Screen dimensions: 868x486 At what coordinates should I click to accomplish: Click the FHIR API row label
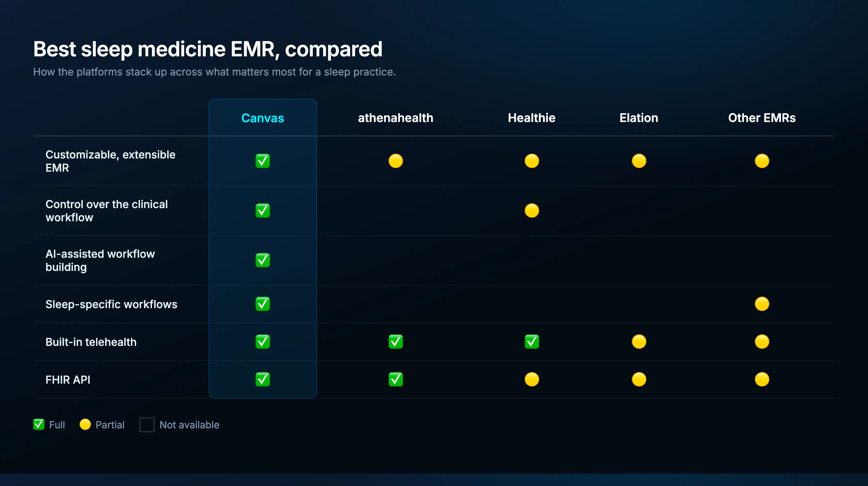click(x=68, y=380)
